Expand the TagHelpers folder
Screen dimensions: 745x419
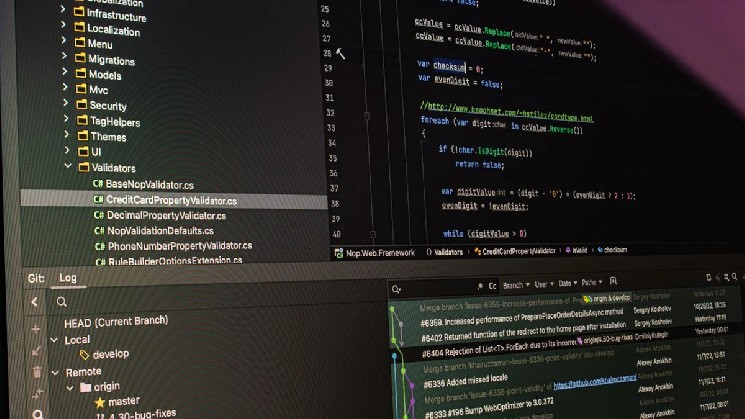(66, 118)
